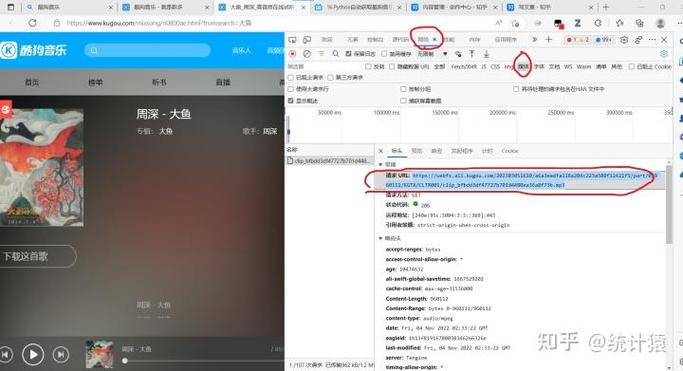Click the record network log button
Screen dimensions: 683x371
point(293,54)
